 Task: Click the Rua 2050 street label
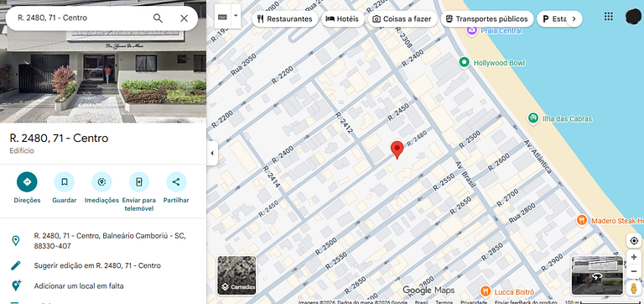point(243,64)
